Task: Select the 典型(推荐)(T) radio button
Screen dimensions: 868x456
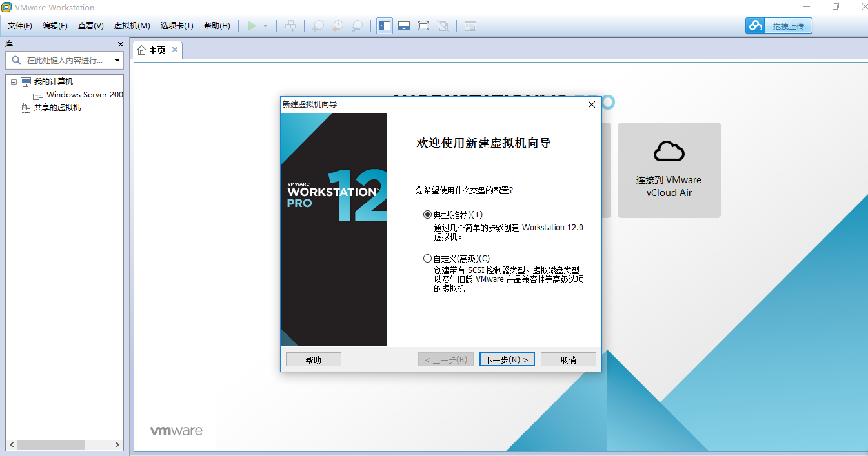Action: tap(427, 215)
